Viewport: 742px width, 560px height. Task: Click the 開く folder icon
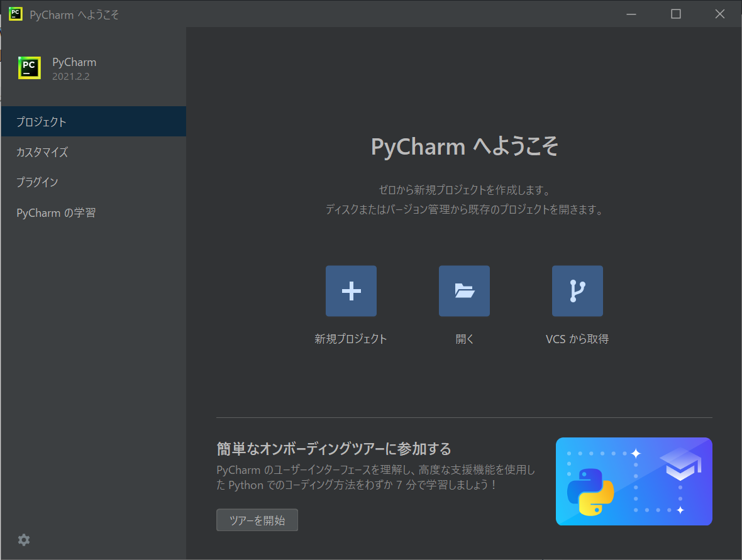pos(464,291)
